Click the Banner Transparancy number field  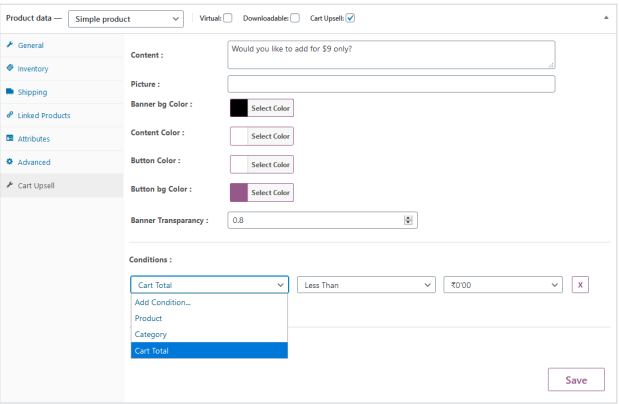pyautogui.click(x=322, y=220)
